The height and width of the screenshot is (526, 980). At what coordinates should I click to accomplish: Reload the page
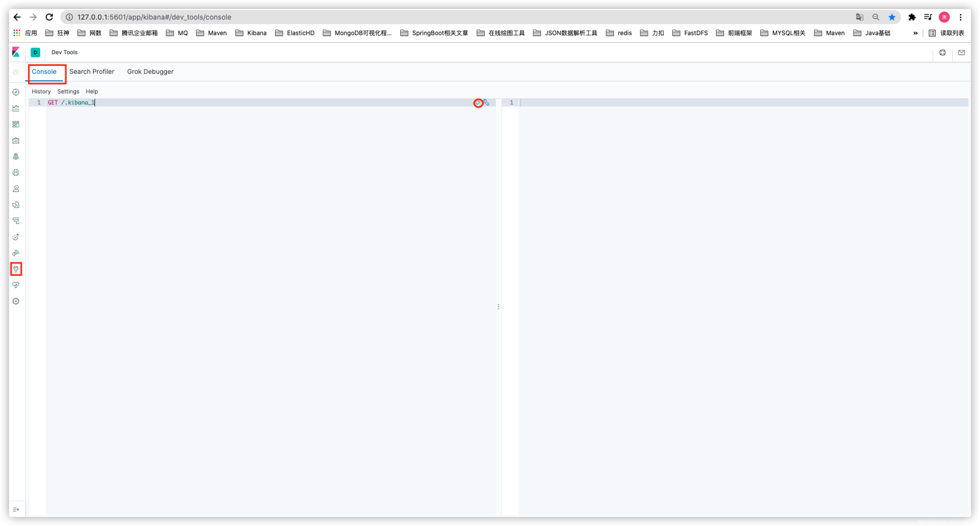pos(50,17)
